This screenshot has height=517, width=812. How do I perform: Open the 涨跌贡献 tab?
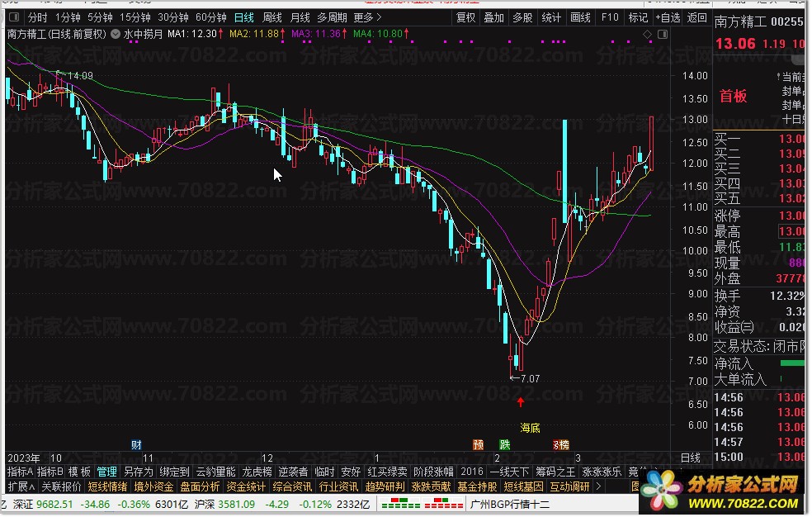431,487
